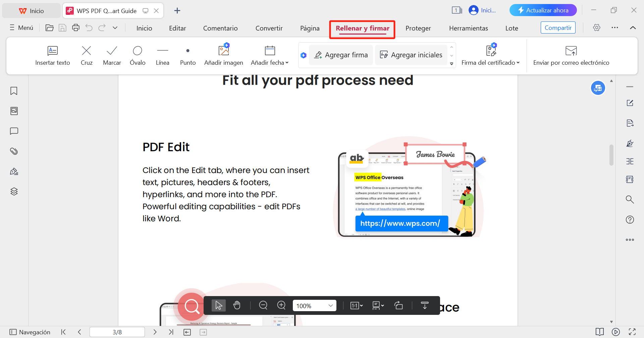This screenshot has width=644, height=338.
Task: Toggle the Navegación panel
Action: tap(30, 332)
